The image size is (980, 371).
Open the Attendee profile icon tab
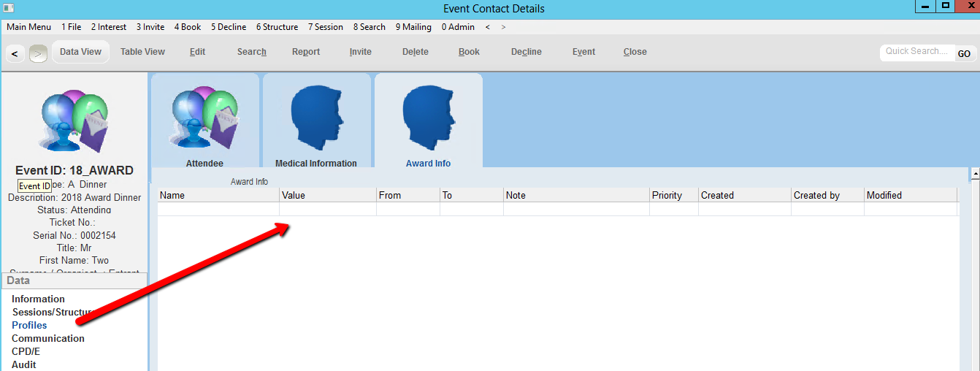204,115
